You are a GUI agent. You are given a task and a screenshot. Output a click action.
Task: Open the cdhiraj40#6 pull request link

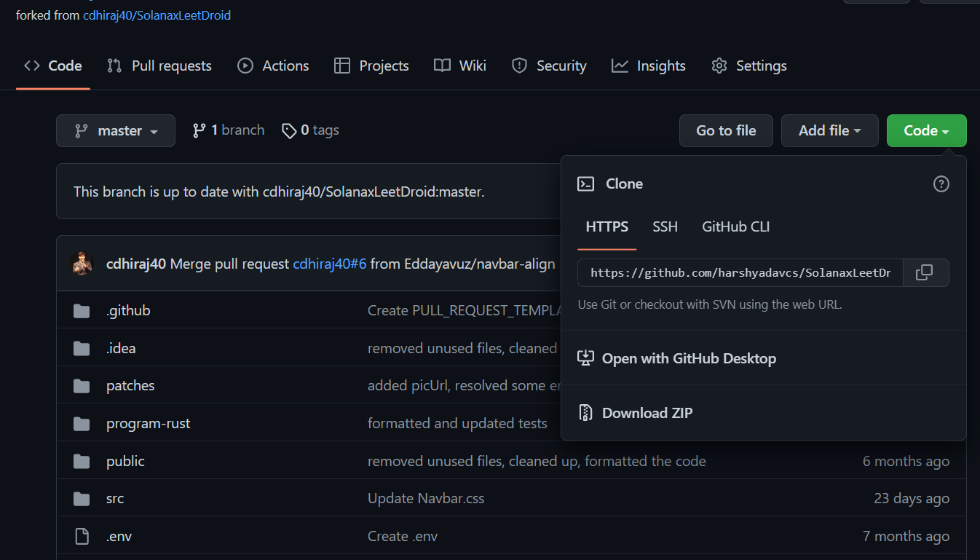pyautogui.click(x=330, y=264)
